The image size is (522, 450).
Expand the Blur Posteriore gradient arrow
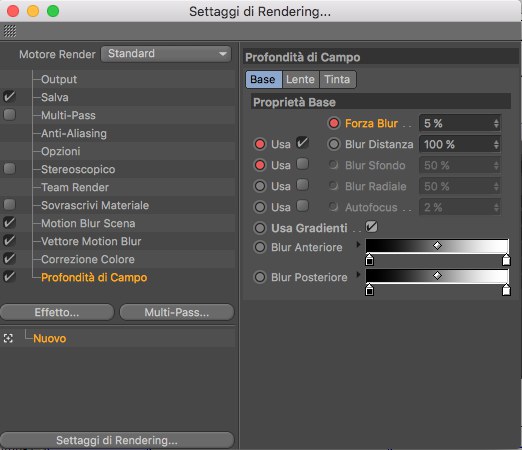click(358, 274)
